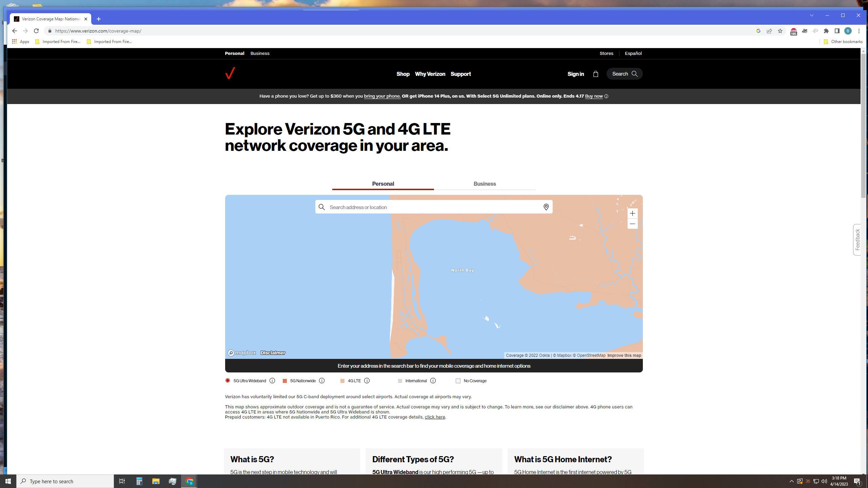The width and height of the screenshot is (868, 488).
Task: Click browser forward arrow
Action: click(25, 31)
